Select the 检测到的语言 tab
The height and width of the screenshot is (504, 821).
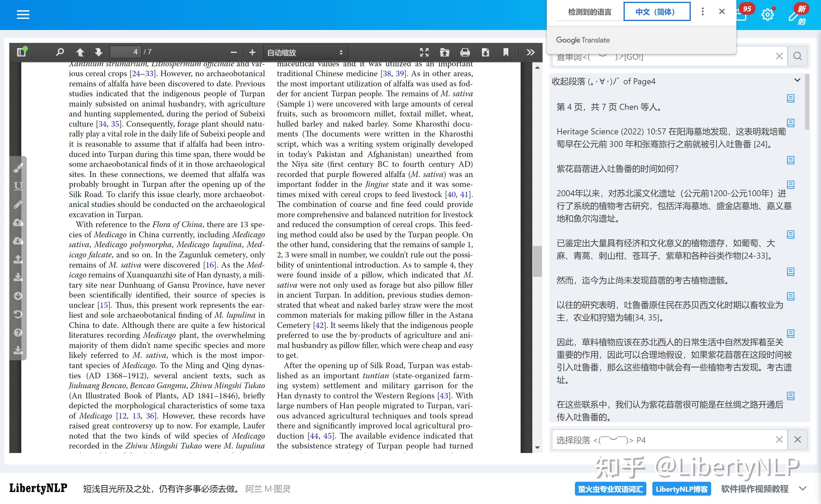click(x=590, y=12)
